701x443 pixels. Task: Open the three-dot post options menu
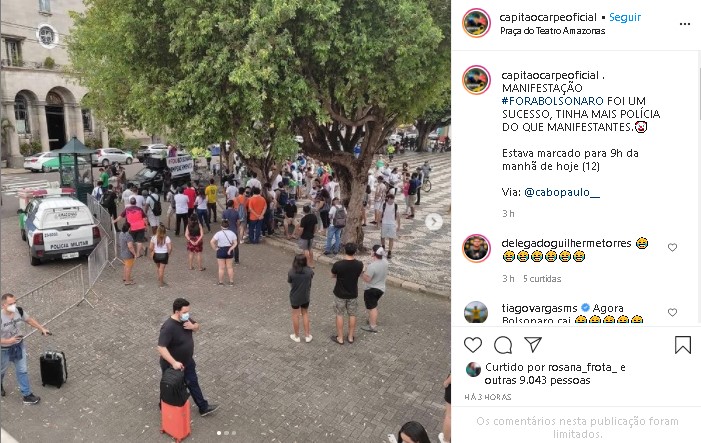[685, 24]
